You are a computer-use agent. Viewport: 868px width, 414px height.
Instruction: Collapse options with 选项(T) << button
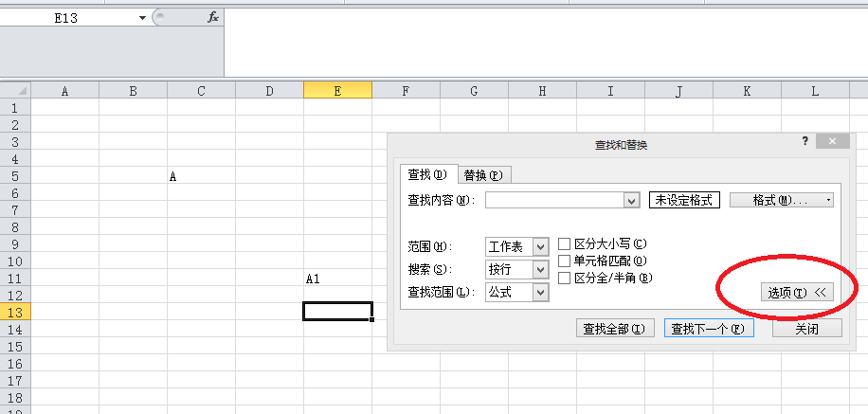tap(797, 293)
